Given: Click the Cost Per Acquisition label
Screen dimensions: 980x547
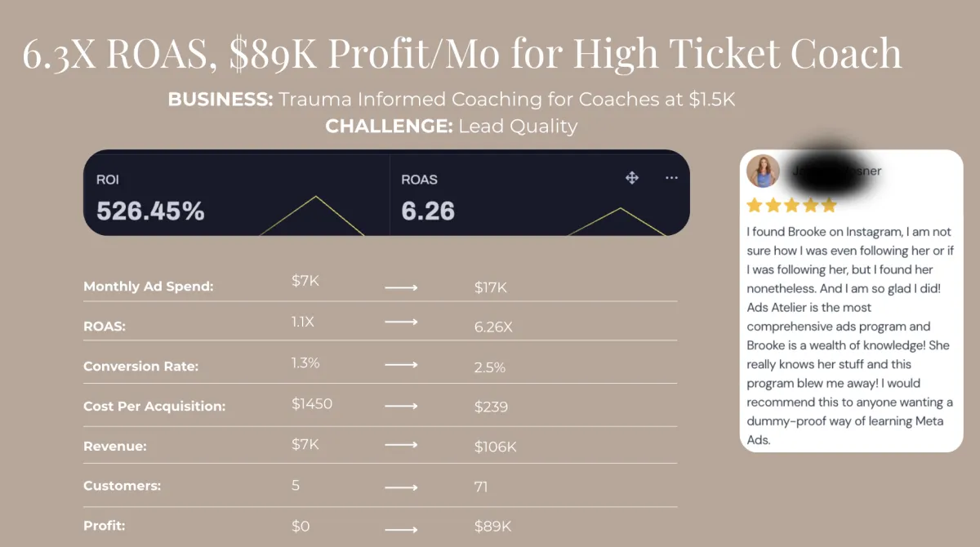Looking at the screenshot, I should pos(154,407).
